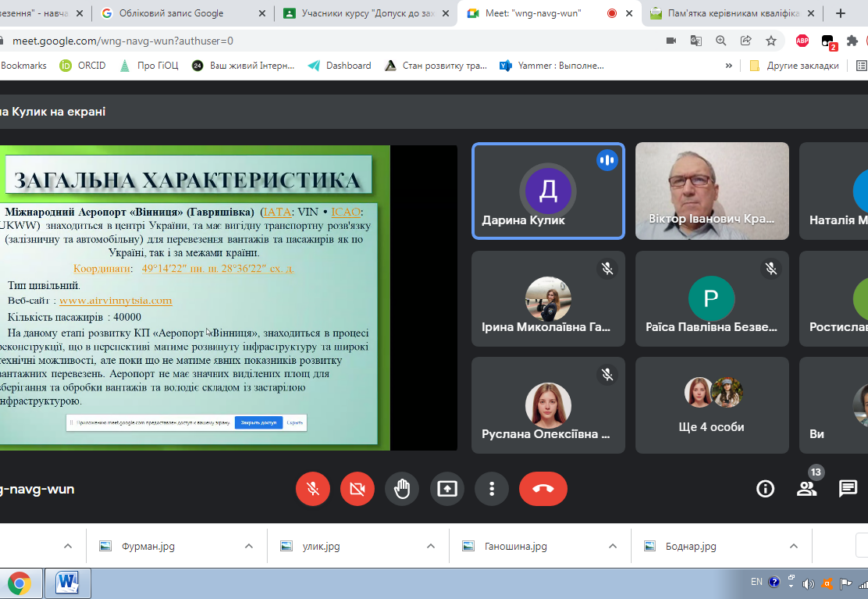868x599 pixels.
Task: Open Microsoft Word from the taskbar
Action: pos(67,582)
